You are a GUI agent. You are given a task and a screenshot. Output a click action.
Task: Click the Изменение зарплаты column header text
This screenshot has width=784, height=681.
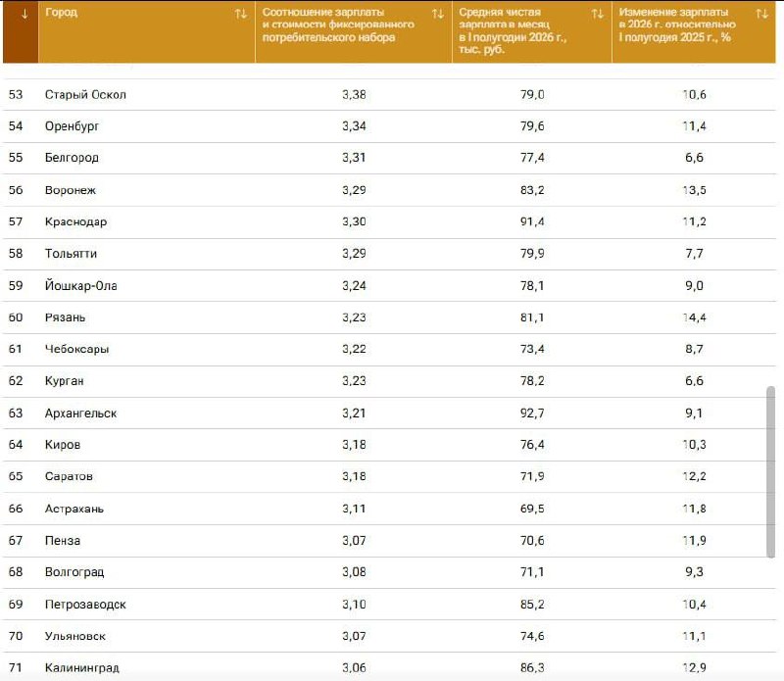(x=677, y=24)
